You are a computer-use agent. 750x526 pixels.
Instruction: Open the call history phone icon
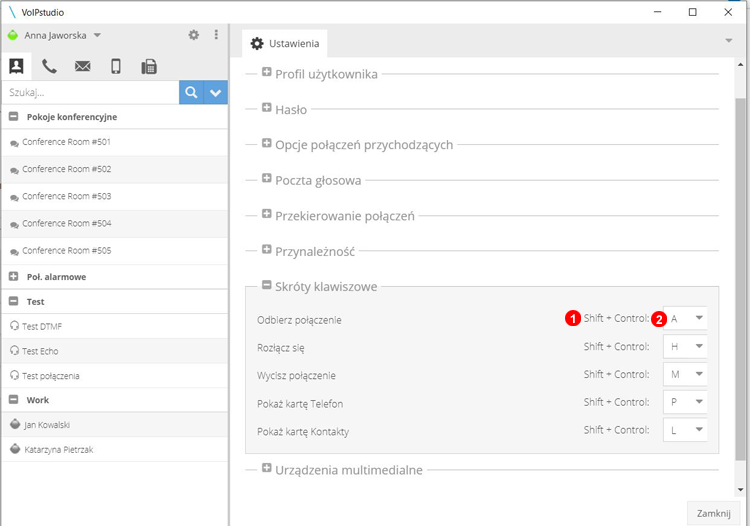pos(49,67)
